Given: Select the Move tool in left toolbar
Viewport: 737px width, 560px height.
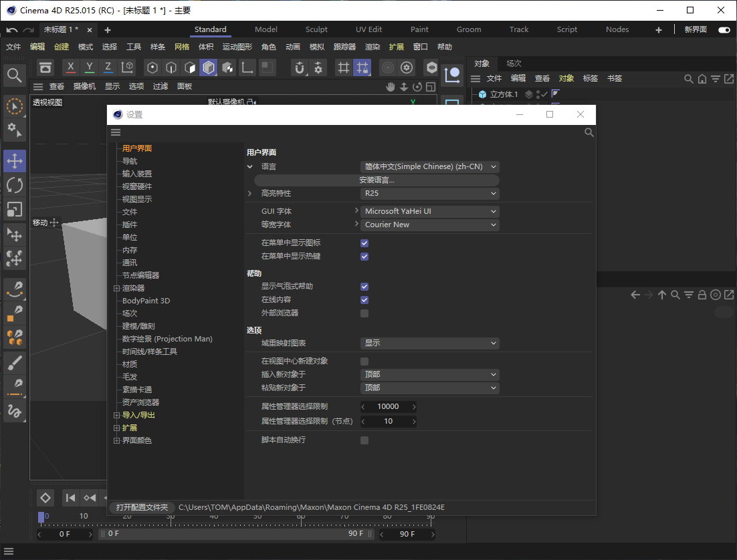Looking at the screenshot, I should 15,161.
